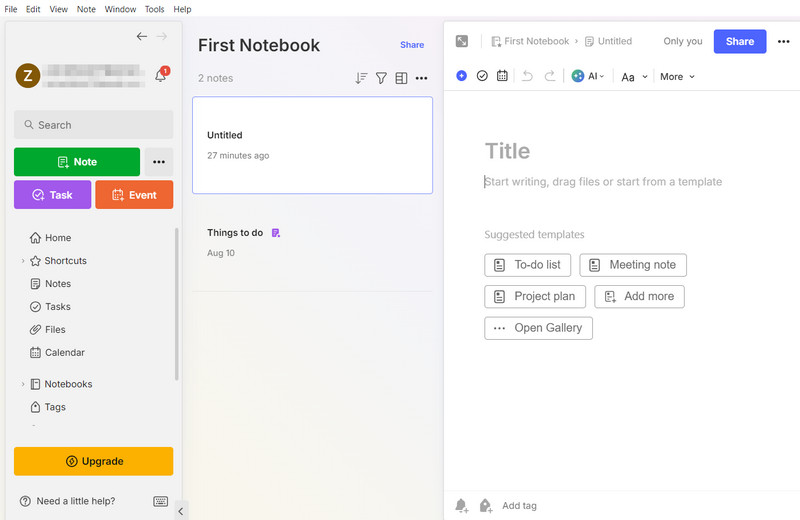Choose the Meeting note template

pyautogui.click(x=633, y=265)
